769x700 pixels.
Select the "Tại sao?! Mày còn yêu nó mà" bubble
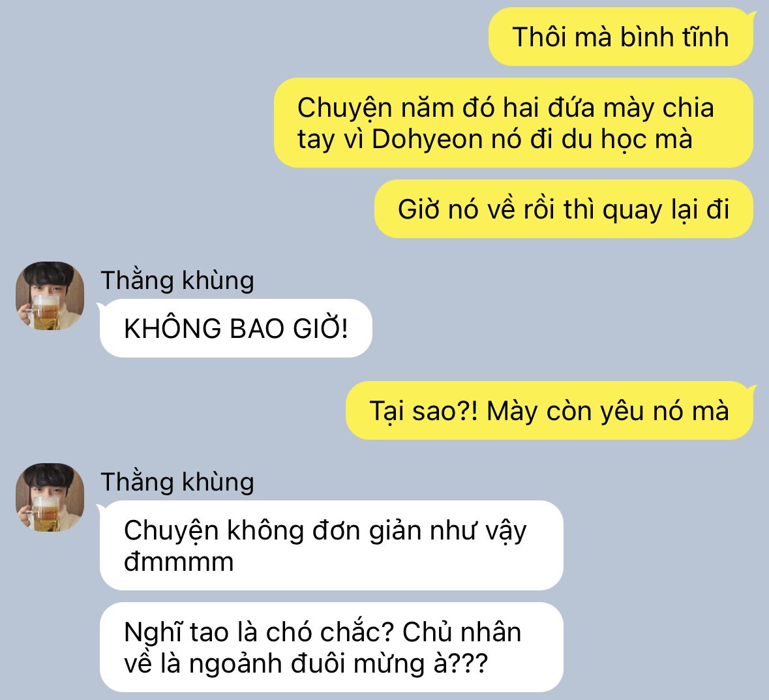tap(550, 410)
